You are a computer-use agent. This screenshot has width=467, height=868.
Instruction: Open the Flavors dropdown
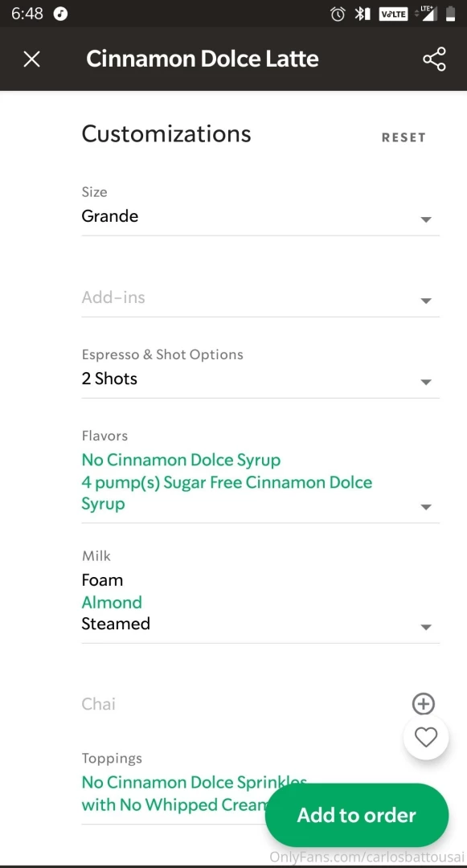(x=425, y=506)
